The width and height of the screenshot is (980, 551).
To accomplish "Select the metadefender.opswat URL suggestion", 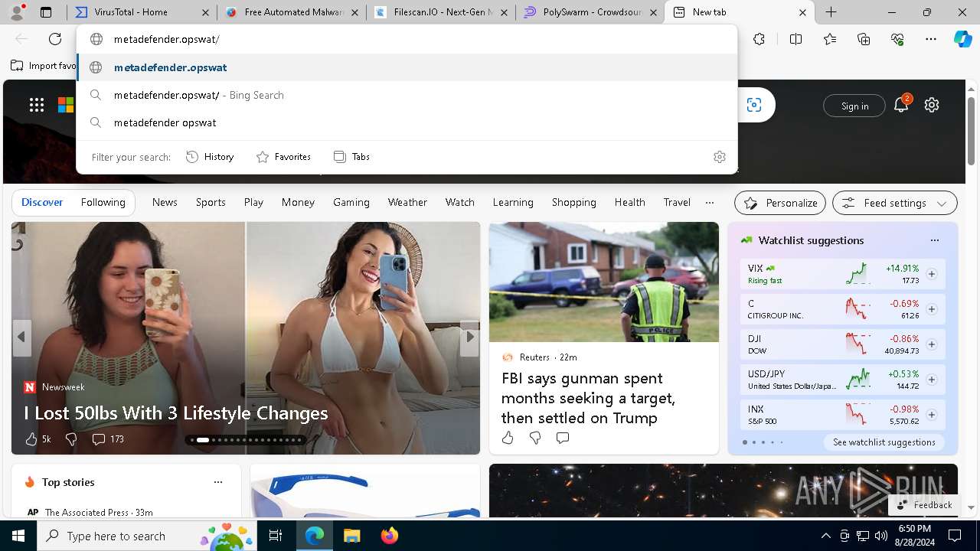I will point(407,67).
